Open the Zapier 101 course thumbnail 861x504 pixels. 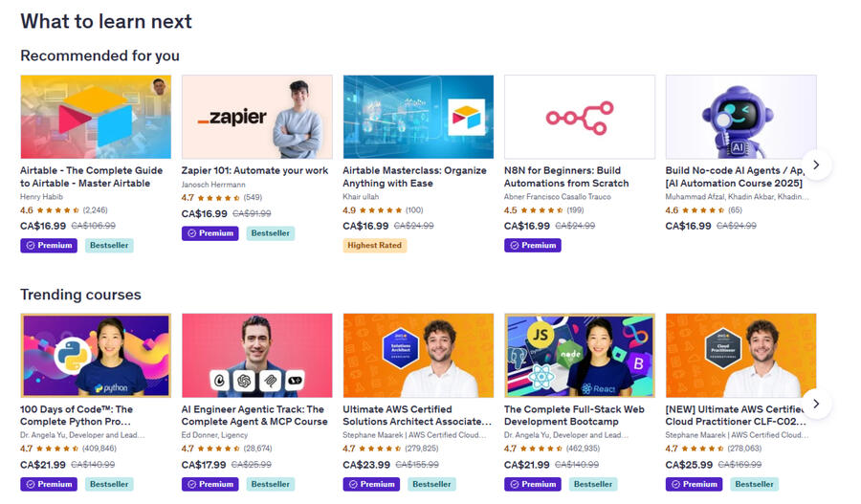(256, 117)
